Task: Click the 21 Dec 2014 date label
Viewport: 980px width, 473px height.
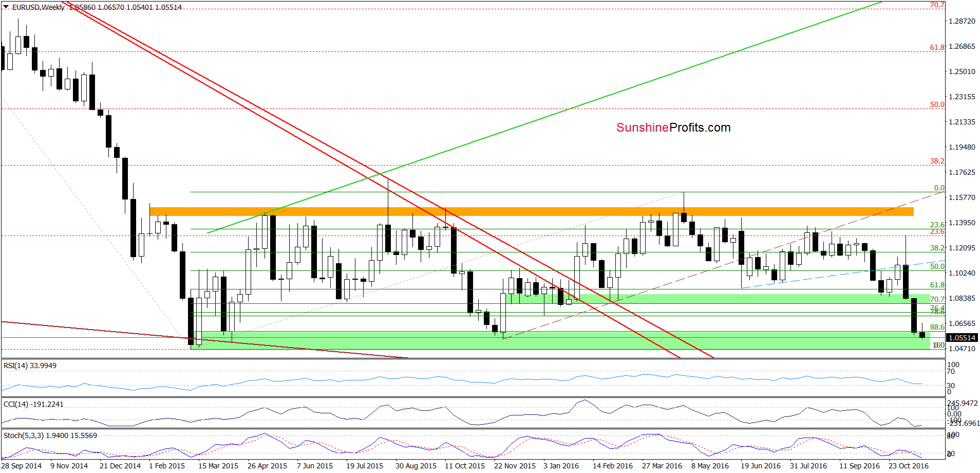Action: (x=120, y=466)
